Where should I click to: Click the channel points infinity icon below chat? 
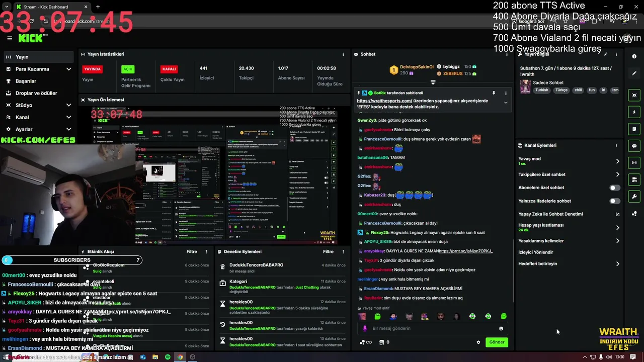click(366, 342)
